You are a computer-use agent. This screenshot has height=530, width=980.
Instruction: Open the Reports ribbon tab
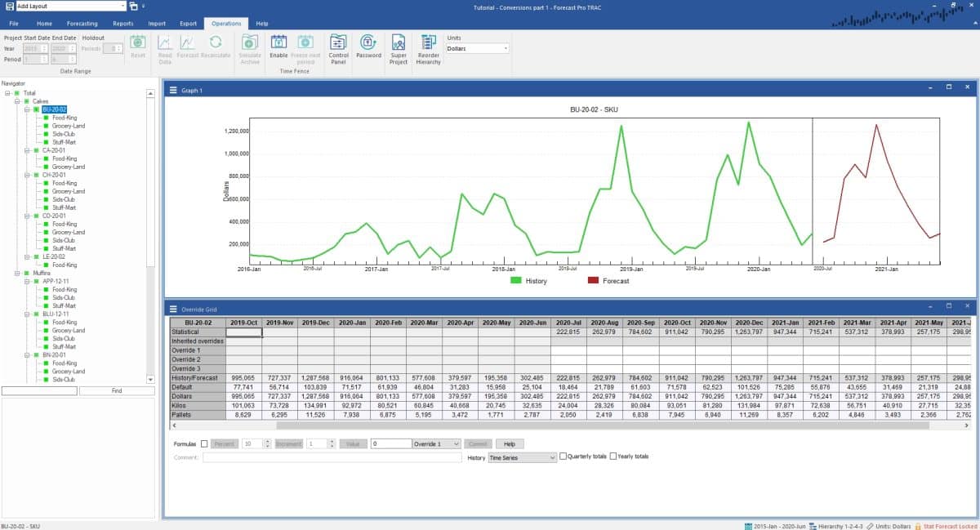[x=123, y=24]
